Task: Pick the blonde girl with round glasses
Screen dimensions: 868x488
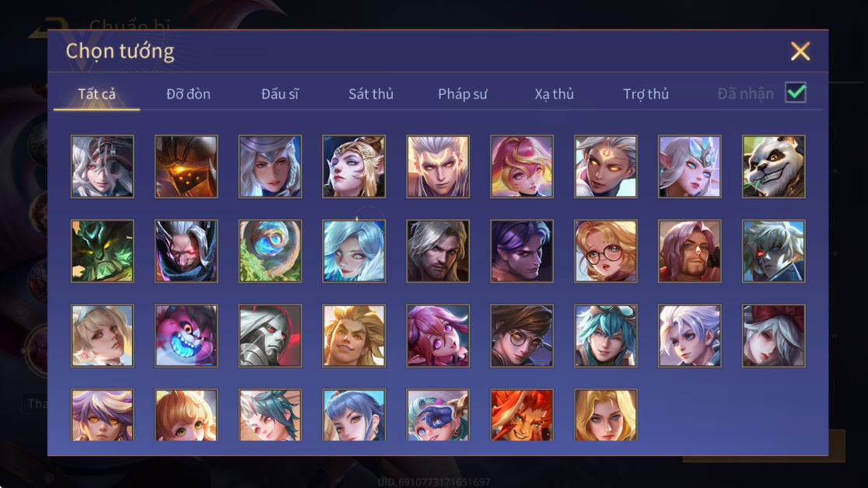Action: point(606,251)
